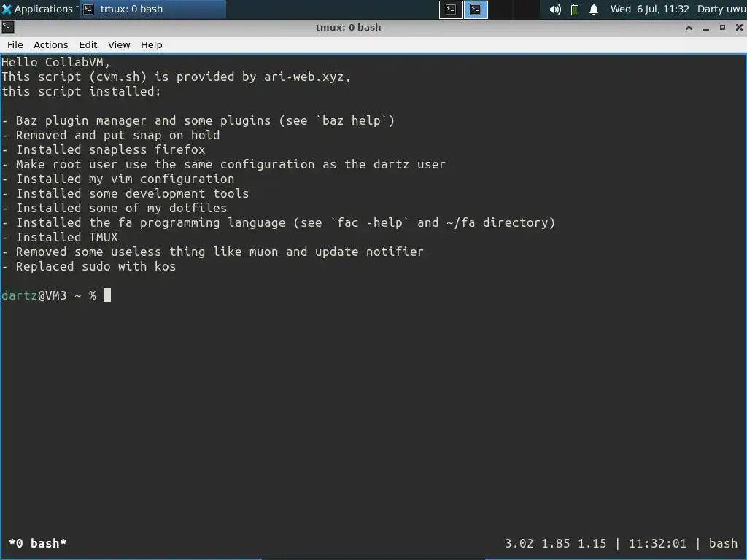Maximize the tmux terminal window
Screen dimensions: 747x560
point(722,28)
